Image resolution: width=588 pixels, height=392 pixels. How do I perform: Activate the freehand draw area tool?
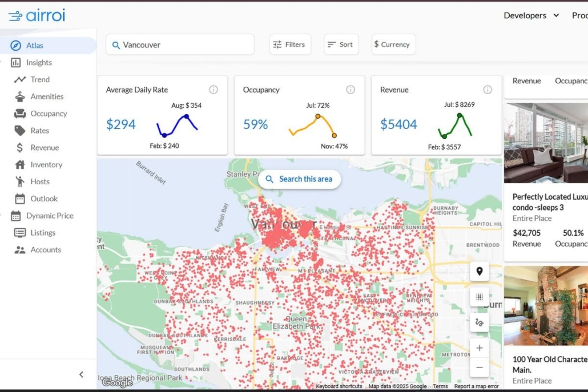tap(480, 322)
